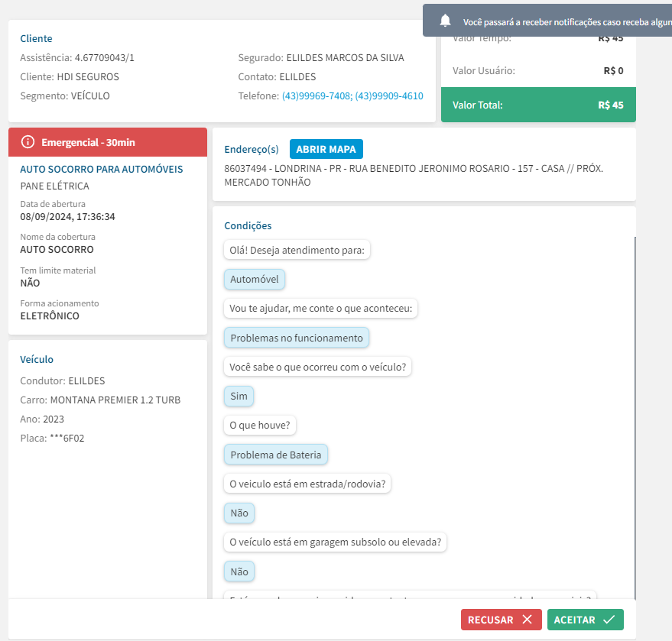The width and height of the screenshot is (672, 641).
Task: Click the Assistência number 4.67709043/1
Action: pyautogui.click(x=104, y=57)
